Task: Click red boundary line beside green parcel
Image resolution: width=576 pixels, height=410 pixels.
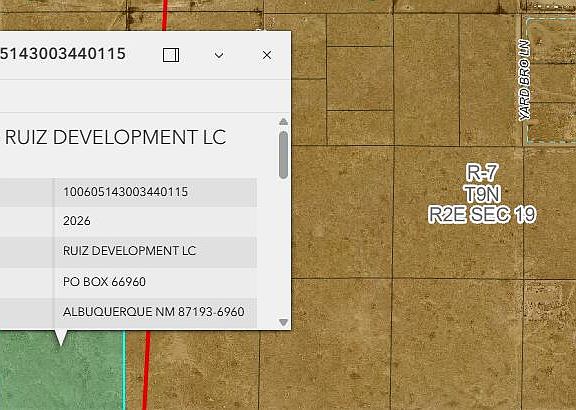Action: point(146,369)
